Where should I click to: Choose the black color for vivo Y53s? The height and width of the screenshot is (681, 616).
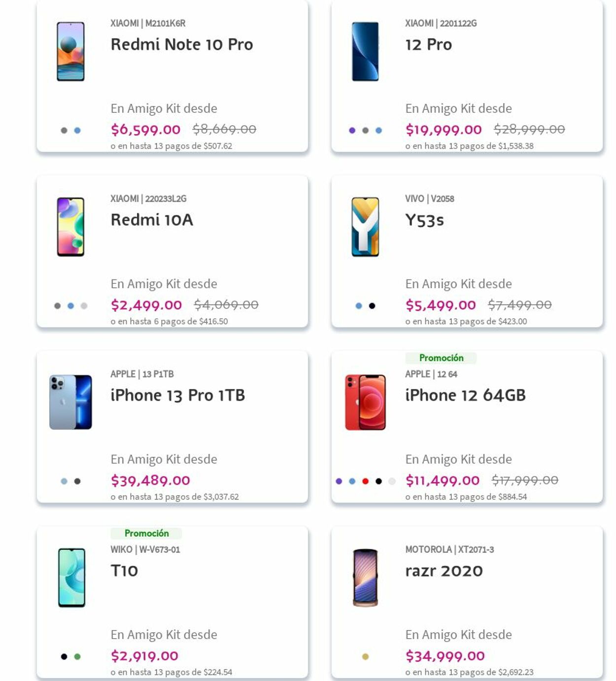[x=372, y=306]
